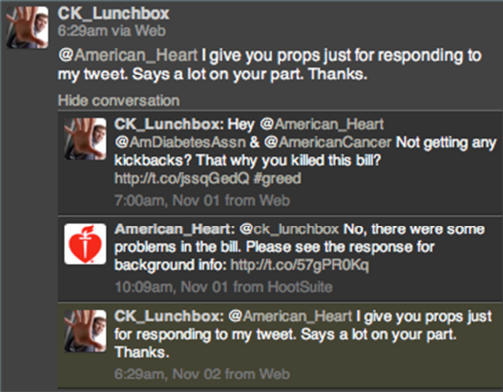503x392 pixels.
Task: Click CK_Lunchbox avatar in the kickbacks tweet
Action: coord(85,139)
